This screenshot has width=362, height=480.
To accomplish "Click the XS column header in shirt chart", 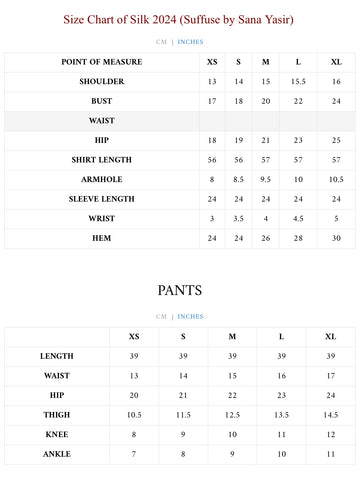I will 212,62.
